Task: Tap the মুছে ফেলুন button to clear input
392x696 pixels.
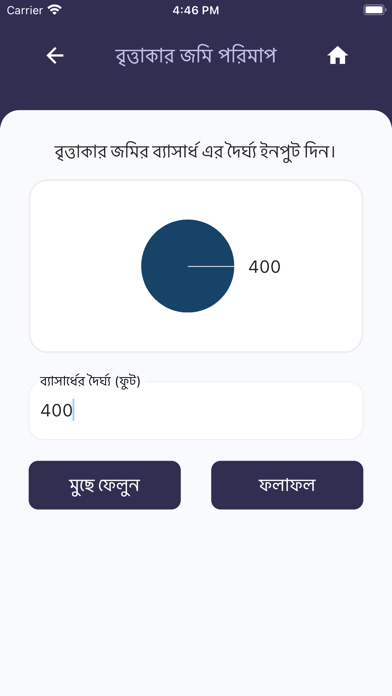Action: pyautogui.click(x=105, y=485)
